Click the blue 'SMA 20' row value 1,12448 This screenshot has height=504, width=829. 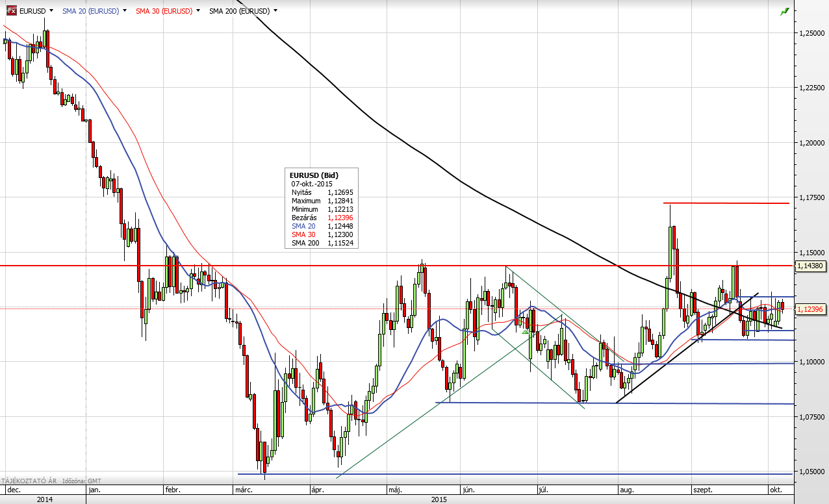[340, 226]
